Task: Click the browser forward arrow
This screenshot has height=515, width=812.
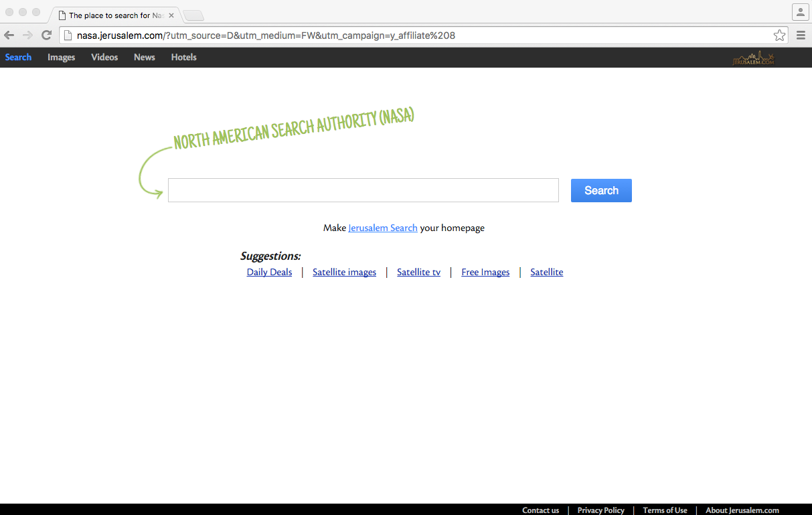Action: [x=27, y=35]
